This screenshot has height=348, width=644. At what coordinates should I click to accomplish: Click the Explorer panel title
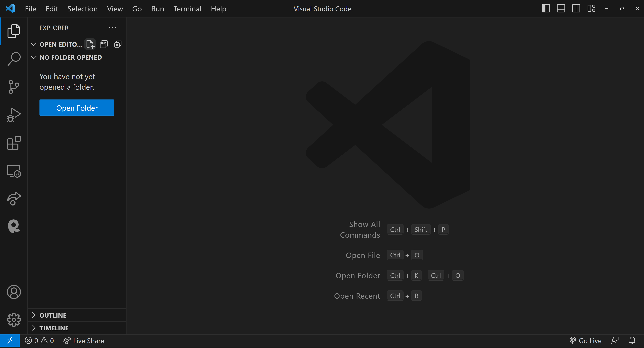(x=54, y=28)
